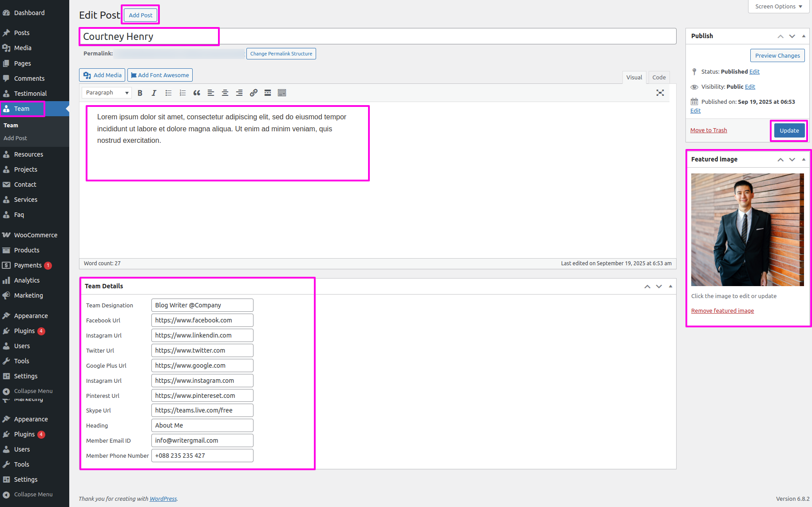
Task: Open WooCommerce in the sidebar menu
Action: 36,235
